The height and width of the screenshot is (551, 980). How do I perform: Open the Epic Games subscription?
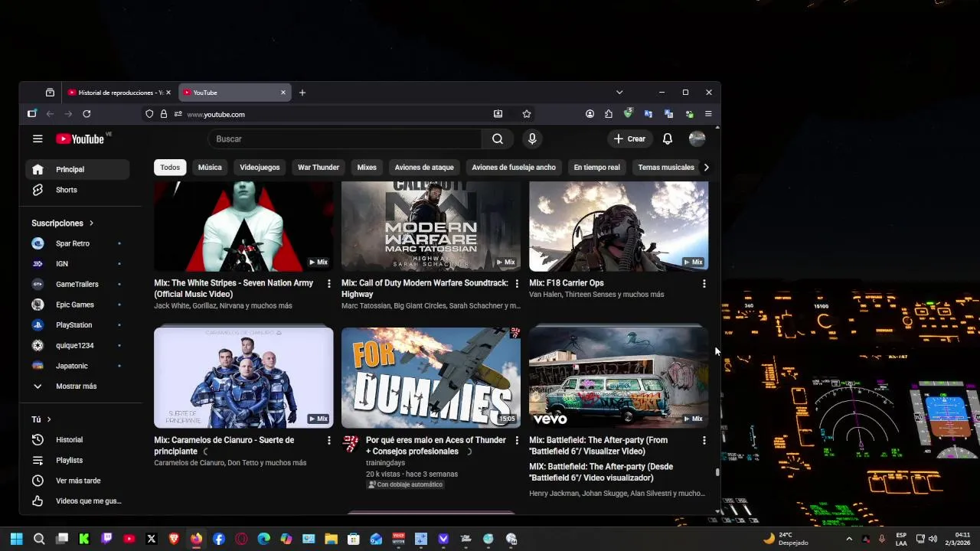77,305
